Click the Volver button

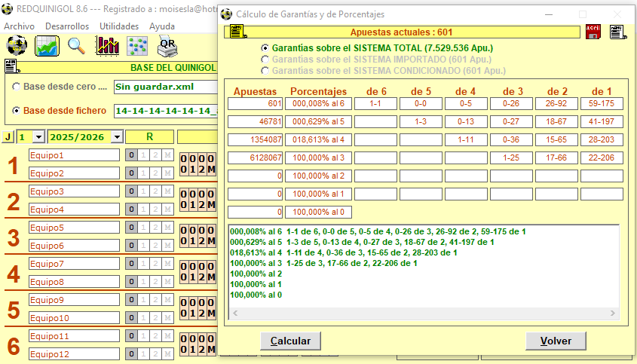point(556,341)
